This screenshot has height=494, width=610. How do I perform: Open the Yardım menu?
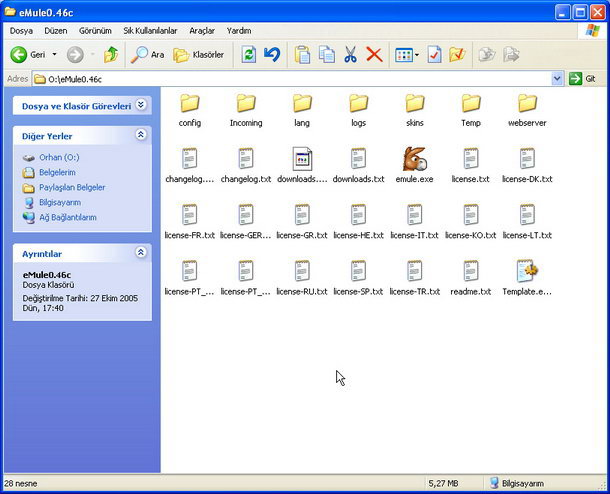[239, 31]
